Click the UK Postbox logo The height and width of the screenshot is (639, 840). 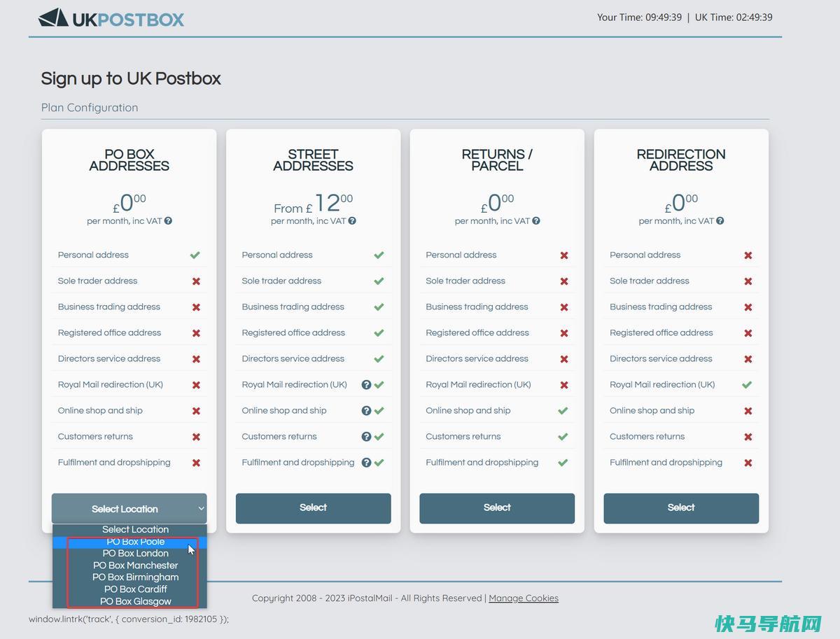(x=111, y=18)
